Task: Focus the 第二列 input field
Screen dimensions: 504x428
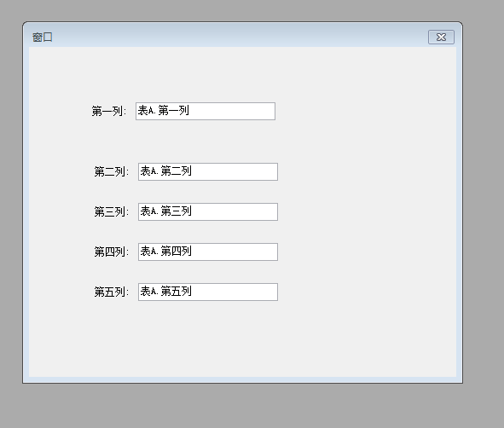Action: click(x=208, y=171)
